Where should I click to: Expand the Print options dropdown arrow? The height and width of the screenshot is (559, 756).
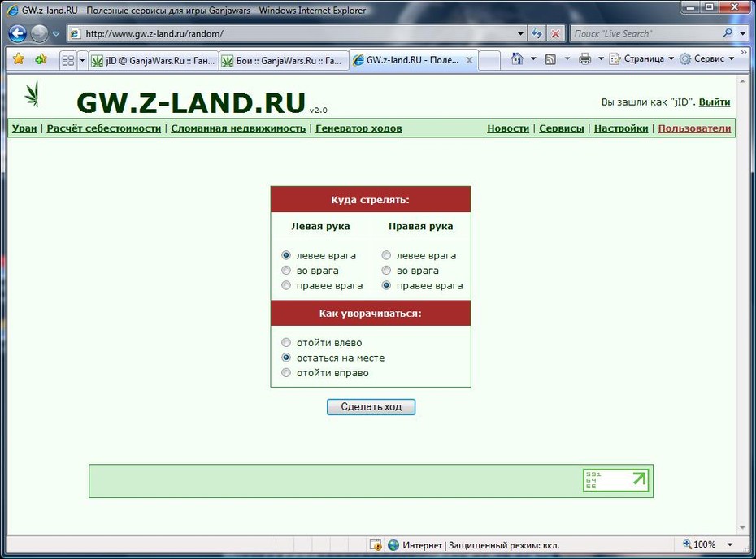click(x=601, y=58)
